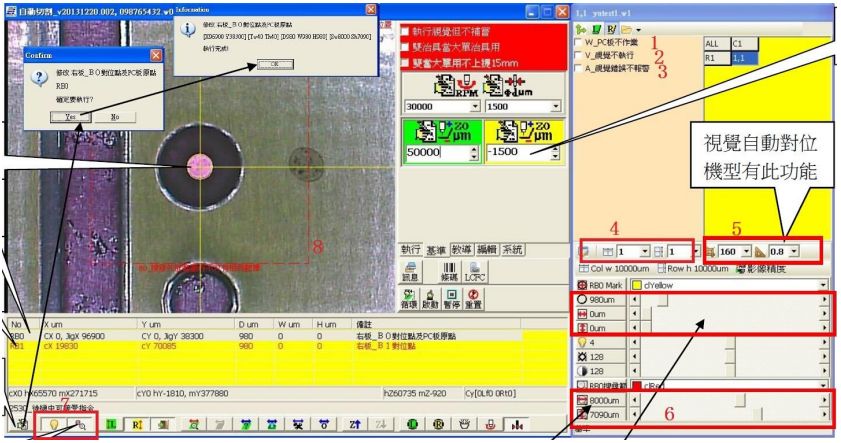Click Yes in the Confirm dialog

[70, 117]
